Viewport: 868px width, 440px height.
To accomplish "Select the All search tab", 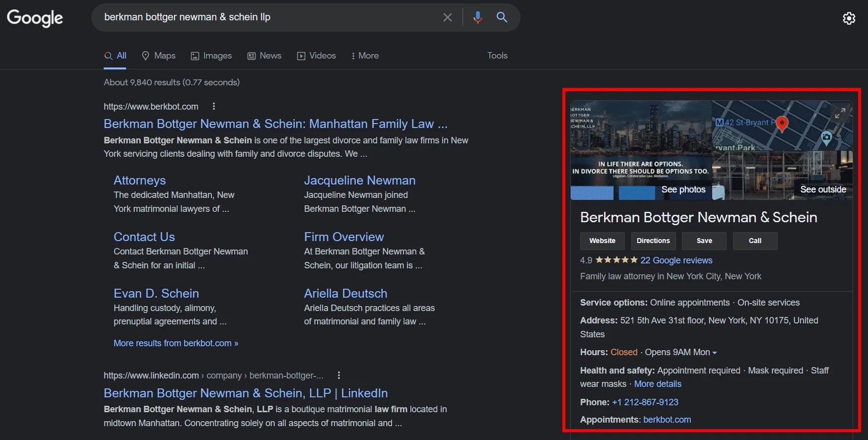I will pyautogui.click(x=115, y=56).
